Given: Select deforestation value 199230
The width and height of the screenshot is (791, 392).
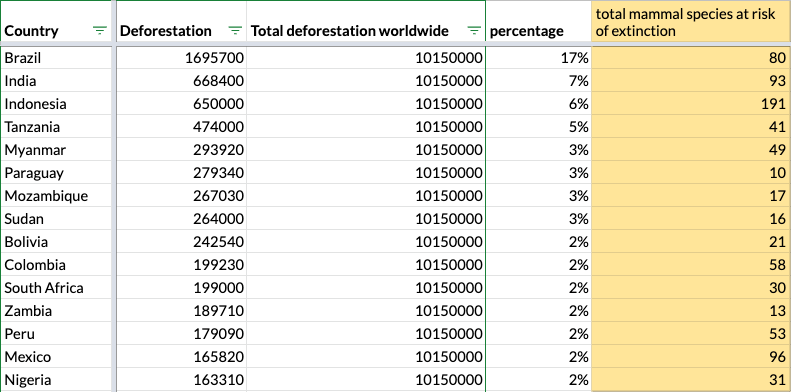Looking at the screenshot, I should coord(182,264).
